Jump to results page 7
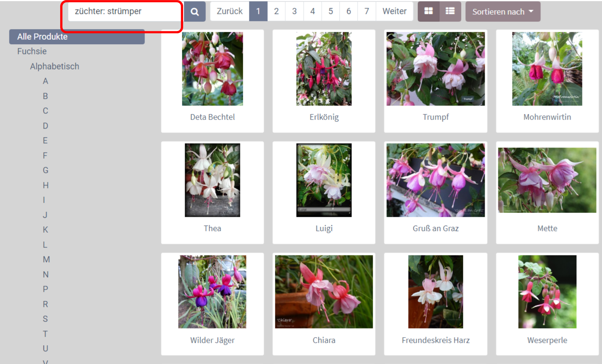 pos(366,11)
